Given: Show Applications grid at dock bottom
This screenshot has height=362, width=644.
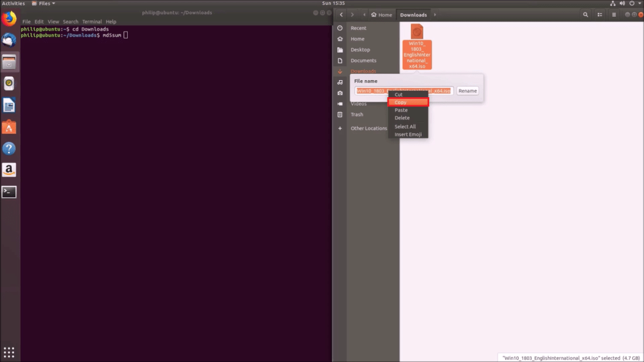Looking at the screenshot, I should 9,351.
